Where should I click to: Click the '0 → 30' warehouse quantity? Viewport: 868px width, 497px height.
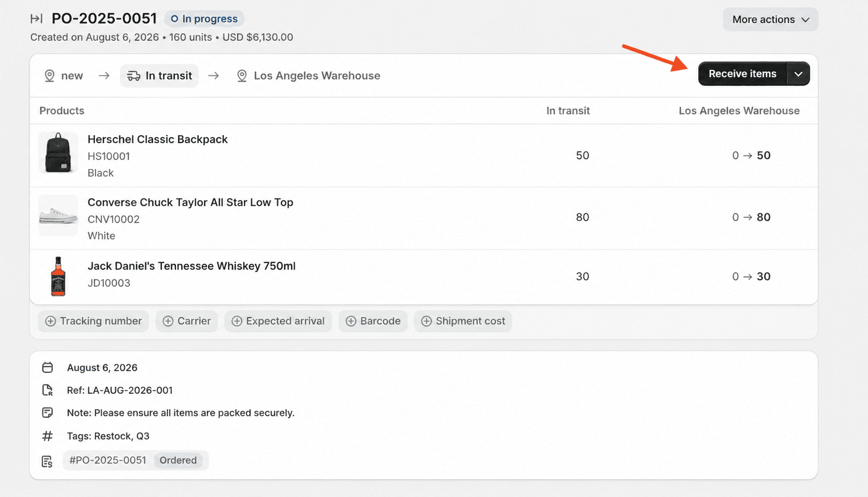[751, 277]
